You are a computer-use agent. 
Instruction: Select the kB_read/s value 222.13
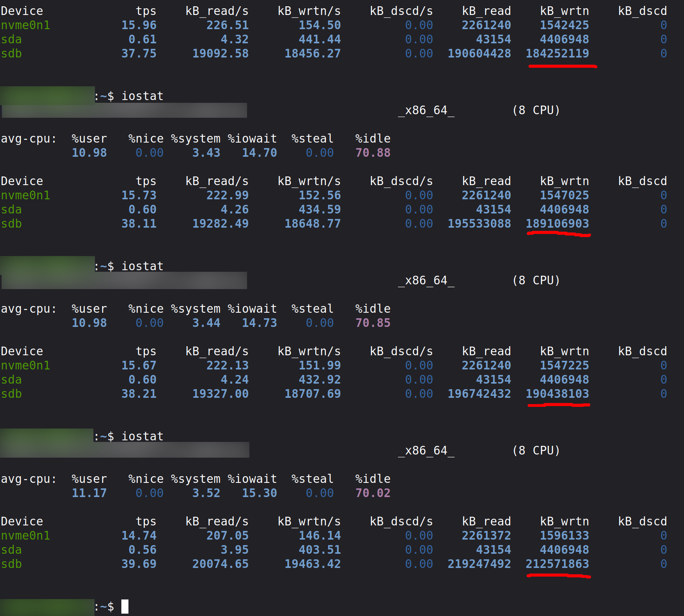pyautogui.click(x=227, y=366)
